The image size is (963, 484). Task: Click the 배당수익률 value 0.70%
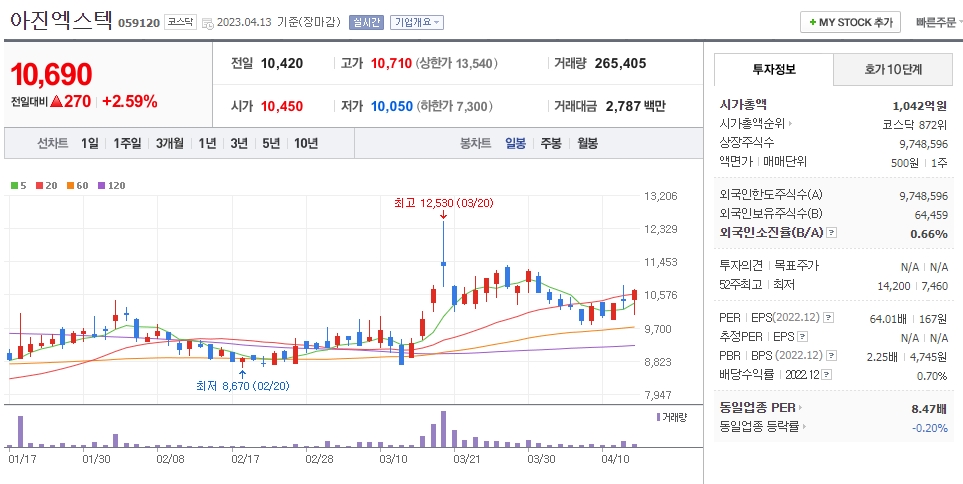point(932,375)
